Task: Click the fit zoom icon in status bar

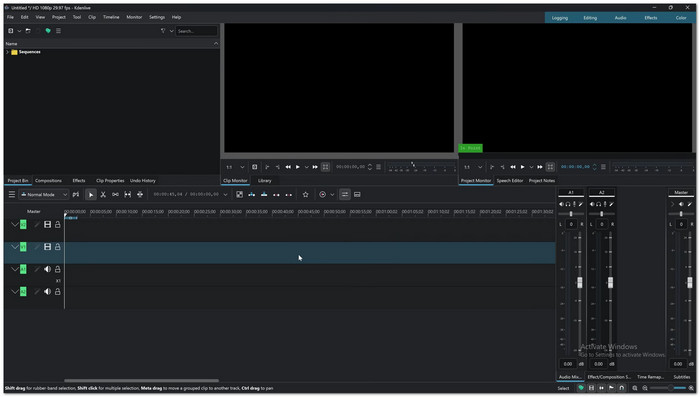Action: [635, 388]
